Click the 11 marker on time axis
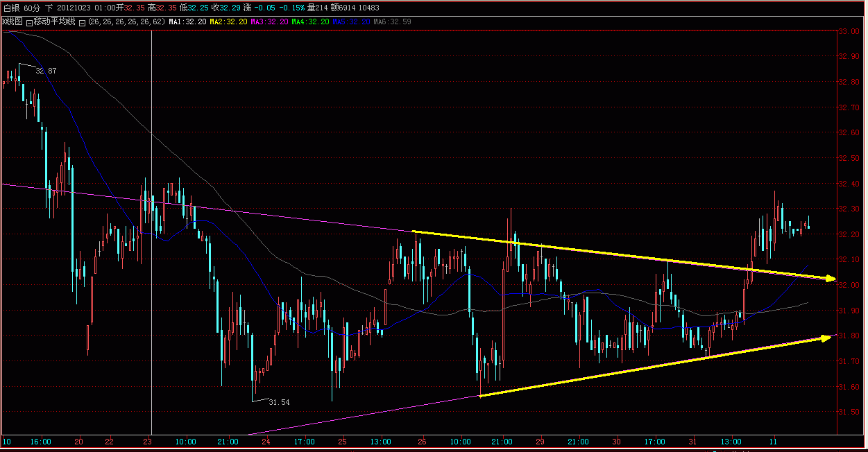The height and width of the screenshot is (452, 868). point(774,441)
